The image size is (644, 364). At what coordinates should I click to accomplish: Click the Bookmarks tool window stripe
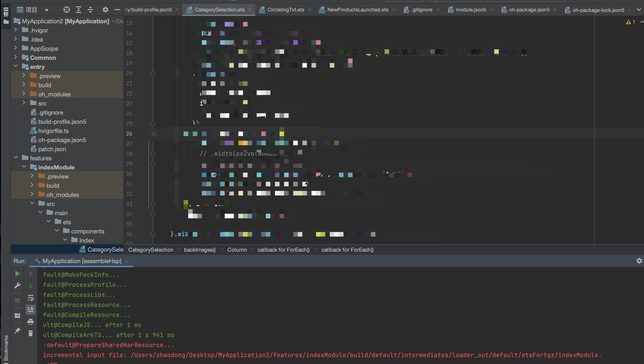6,349
